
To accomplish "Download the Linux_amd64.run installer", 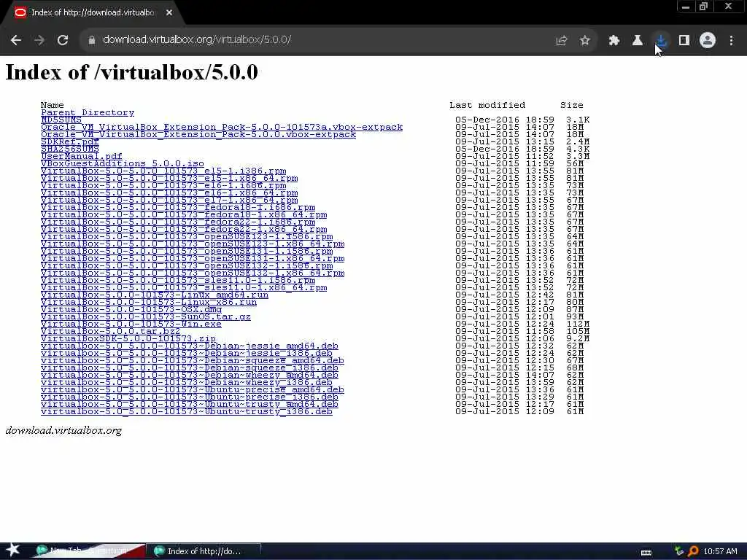I will pos(155,295).
